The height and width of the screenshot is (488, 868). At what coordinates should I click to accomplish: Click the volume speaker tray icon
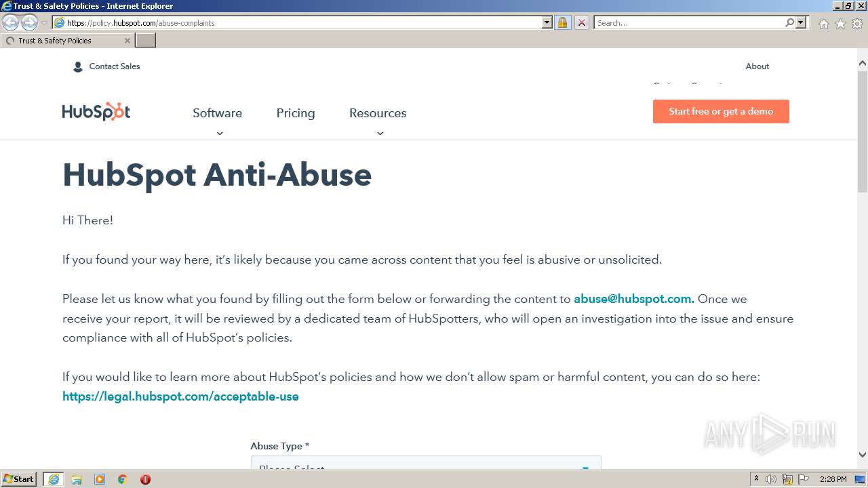(x=771, y=479)
